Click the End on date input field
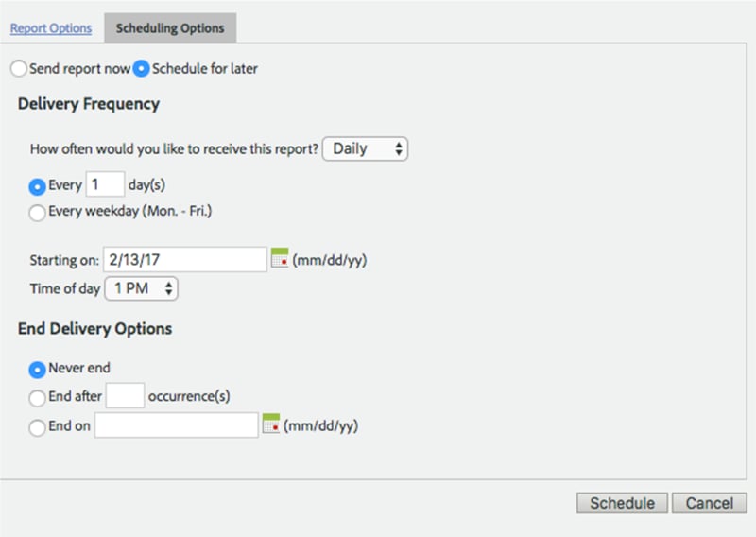 point(177,425)
